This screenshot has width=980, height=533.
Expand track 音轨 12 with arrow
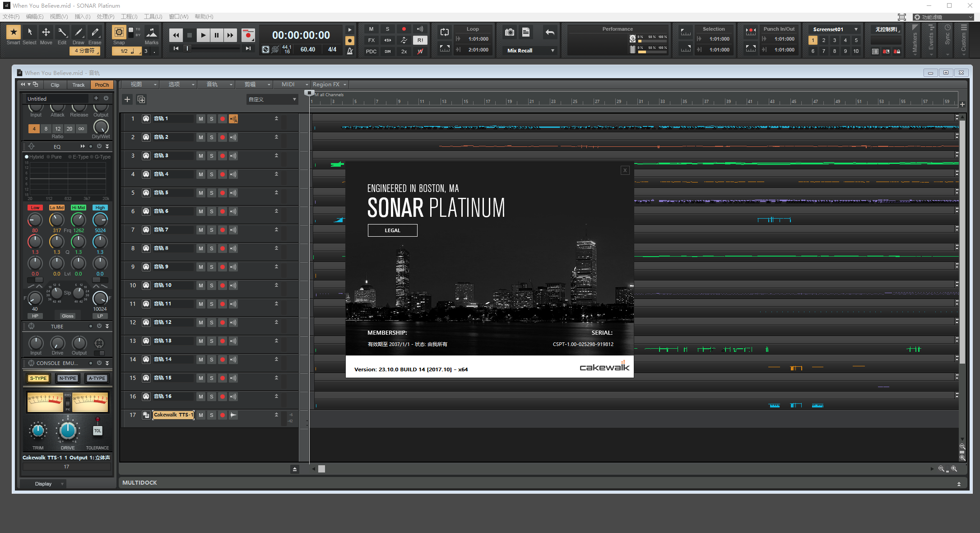coord(276,323)
